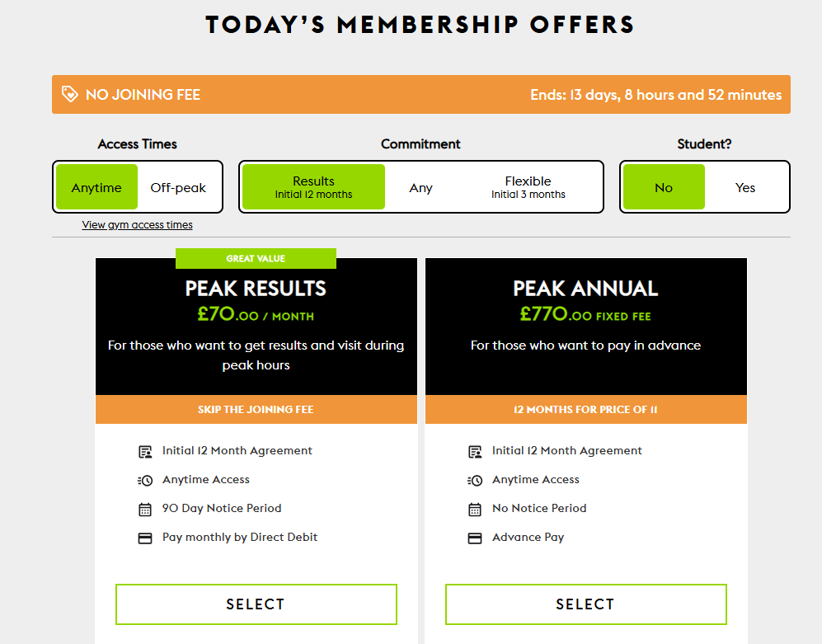Click the Direct Debit payment card icon
The width and height of the screenshot is (822, 644).
pos(145,537)
